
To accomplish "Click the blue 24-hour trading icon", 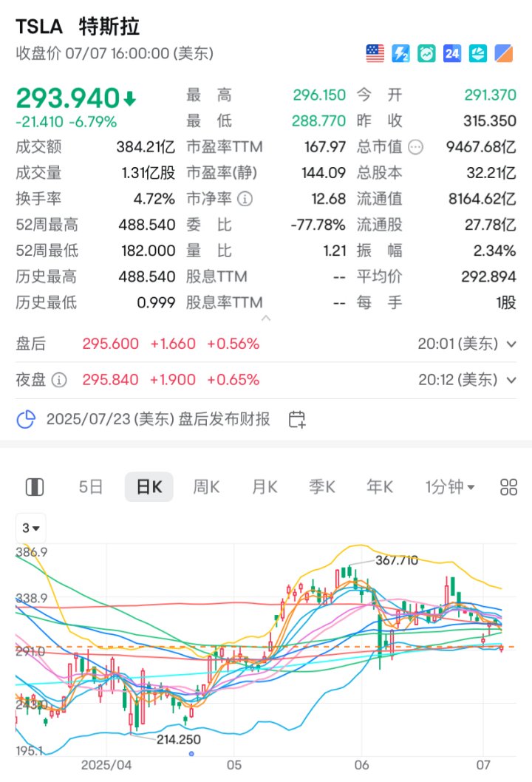I will (451, 53).
